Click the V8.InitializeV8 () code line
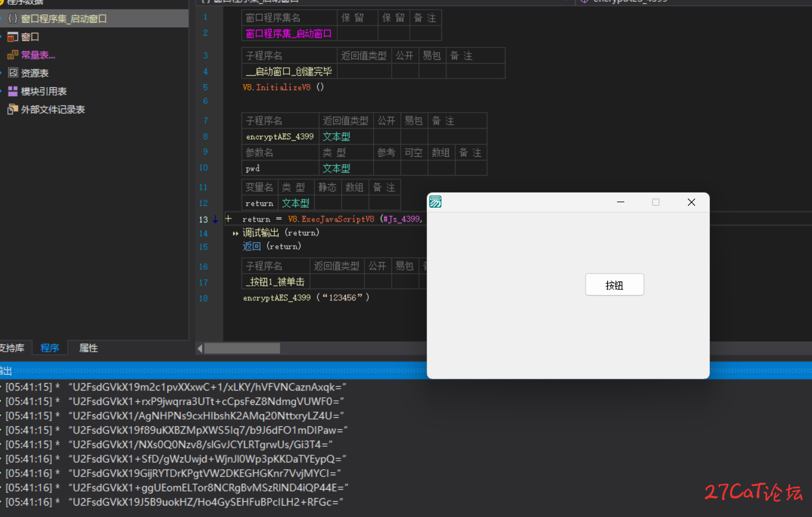The image size is (812, 517). click(283, 87)
